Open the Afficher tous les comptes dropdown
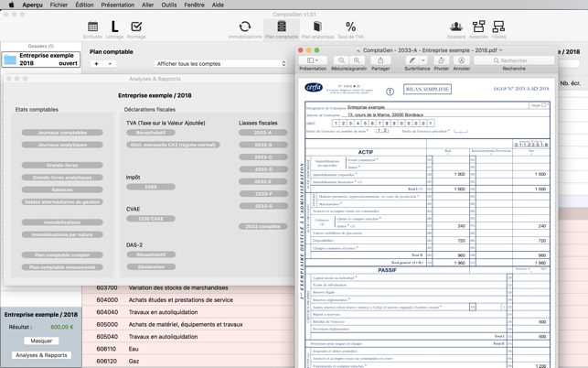The height and width of the screenshot is (368, 588). 221,64
